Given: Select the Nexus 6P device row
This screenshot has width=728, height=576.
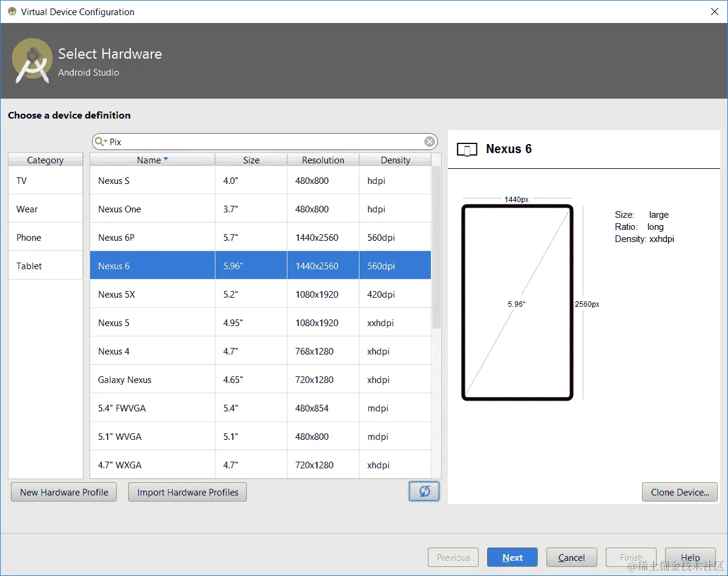Looking at the screenshot, I should (x=260, y=237).
